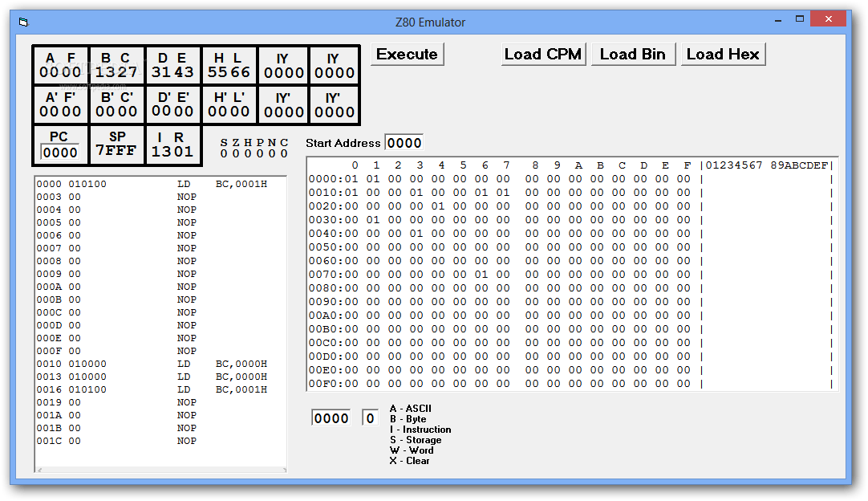Click the horizontal scrollbar of disassembly list
The height and width of the screenshot is (501, 868).
tap(160, 470)
